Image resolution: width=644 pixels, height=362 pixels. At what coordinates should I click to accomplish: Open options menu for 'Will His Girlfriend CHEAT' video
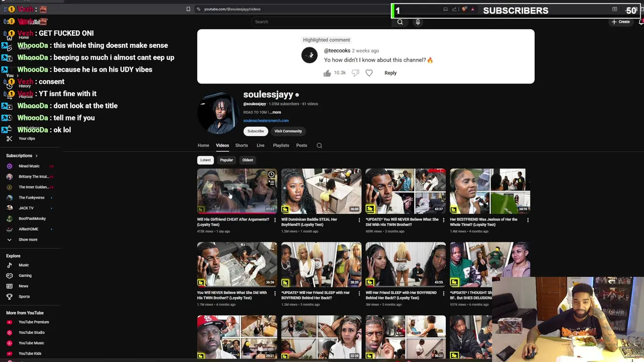(x=275, y=220)
